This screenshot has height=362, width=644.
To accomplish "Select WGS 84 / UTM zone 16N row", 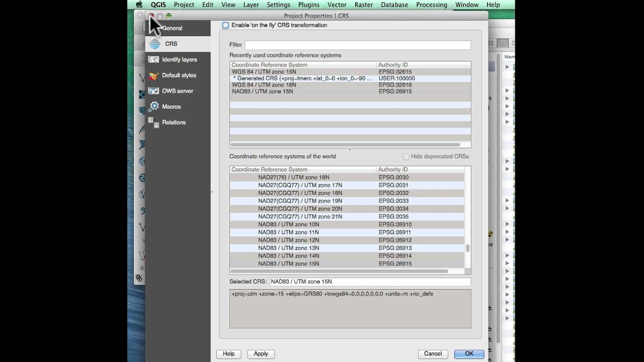I will pos(350,85).
